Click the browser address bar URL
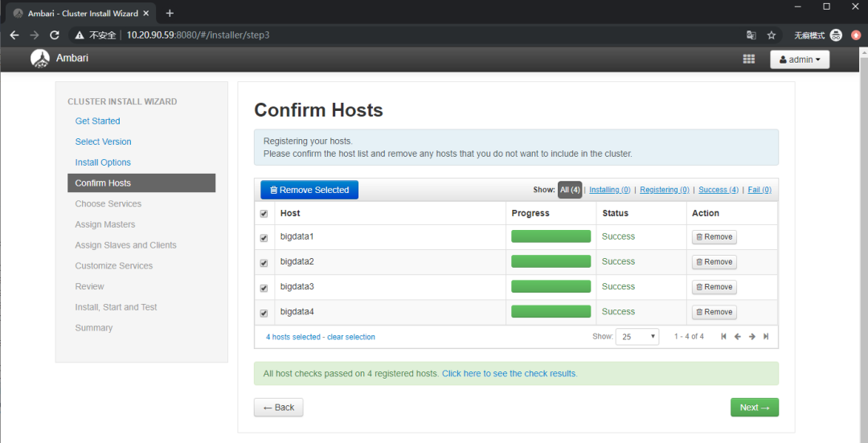Image resolution: width=868 pixels, height=443 pixels. tap(199, 35)
